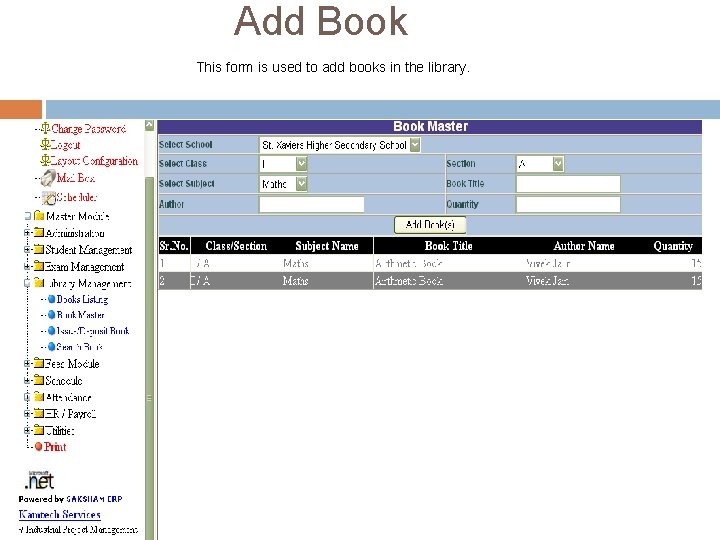Screen dimensions: 720x540
Task: Open the Scheduler icon
Action: [x=49, y=198]
